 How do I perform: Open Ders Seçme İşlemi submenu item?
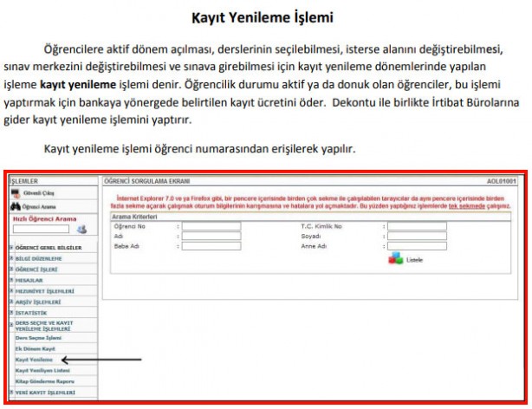point(38,338)
